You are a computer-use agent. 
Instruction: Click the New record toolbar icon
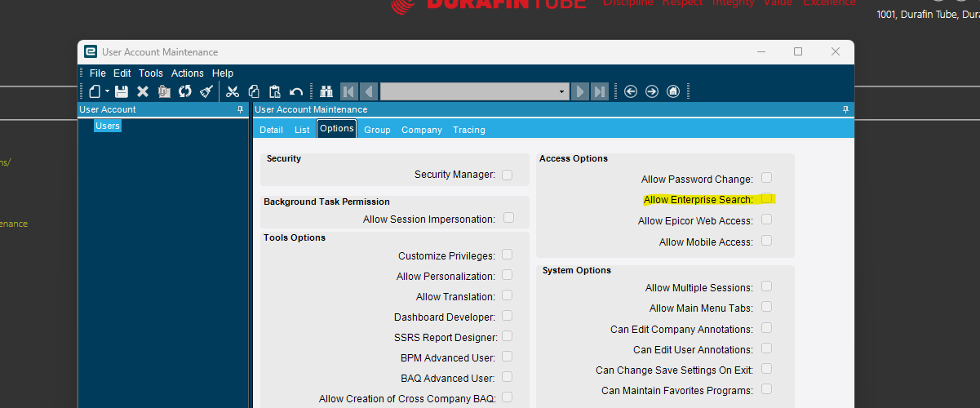(x=95, y=91)
